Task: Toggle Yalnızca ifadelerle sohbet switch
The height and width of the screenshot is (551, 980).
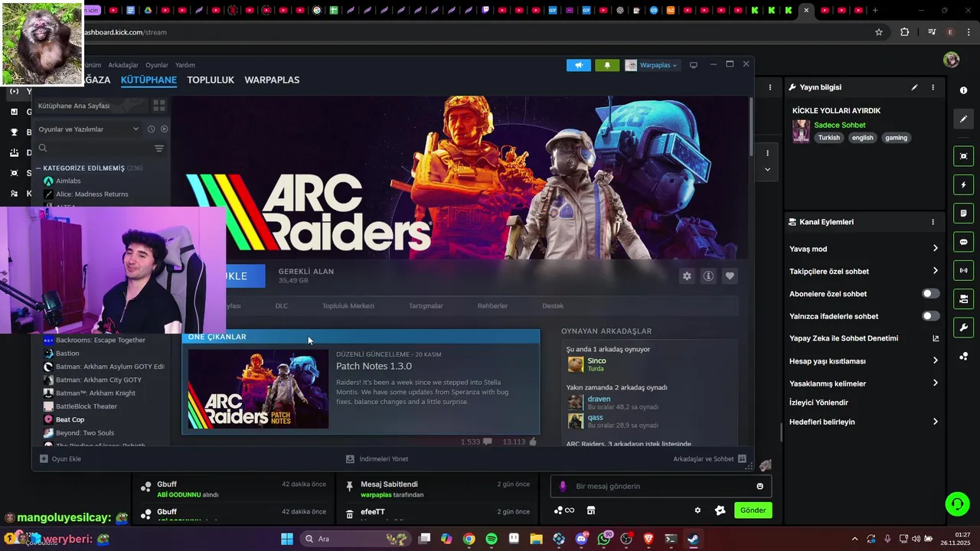Action: (930, 316)
